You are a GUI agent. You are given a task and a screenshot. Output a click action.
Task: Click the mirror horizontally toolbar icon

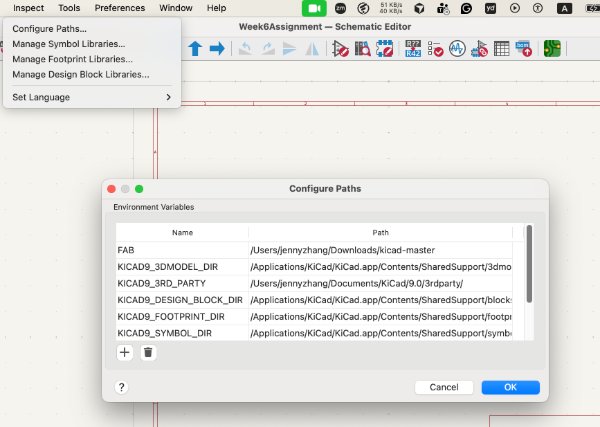(312, 49)
